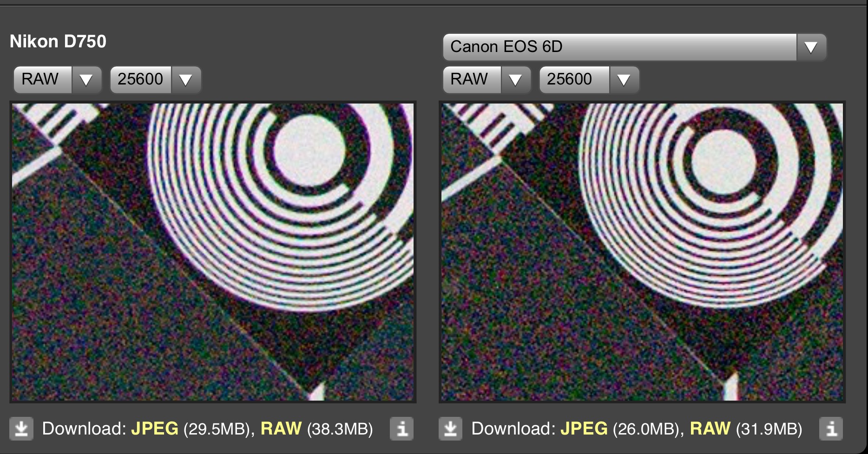868x454 pixels.
Task: Open the info icon for the Nikon D750 sample
Action: pyautogui.click(x=401, y=428)
